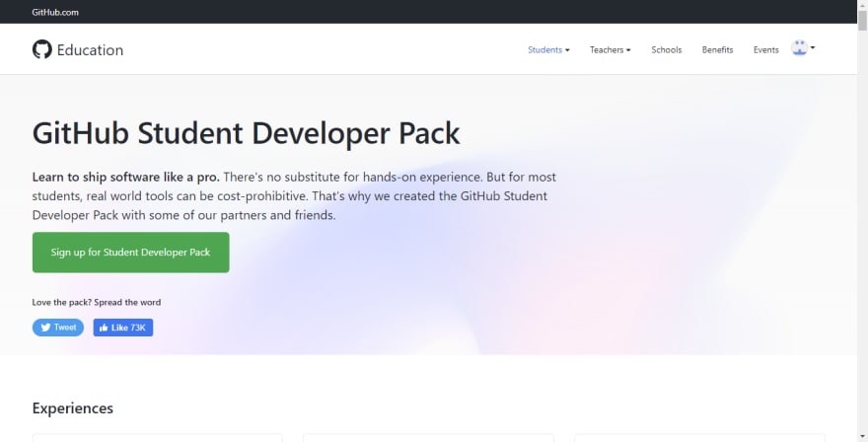Sign up for Student Developer Pack
Image resolution: width=868 pixels, height=442 pixels.
point(130,252)
